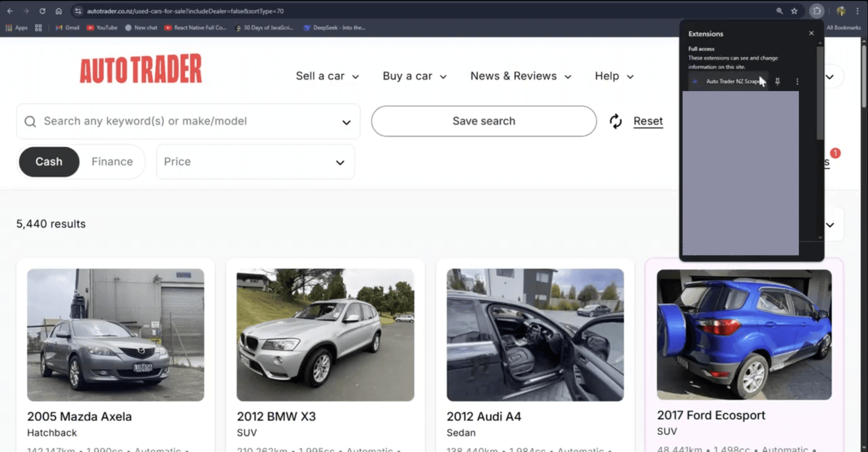Open the 2017 Ford Ecosport photo
868x452 pixels.
click(x=744, y=335)
